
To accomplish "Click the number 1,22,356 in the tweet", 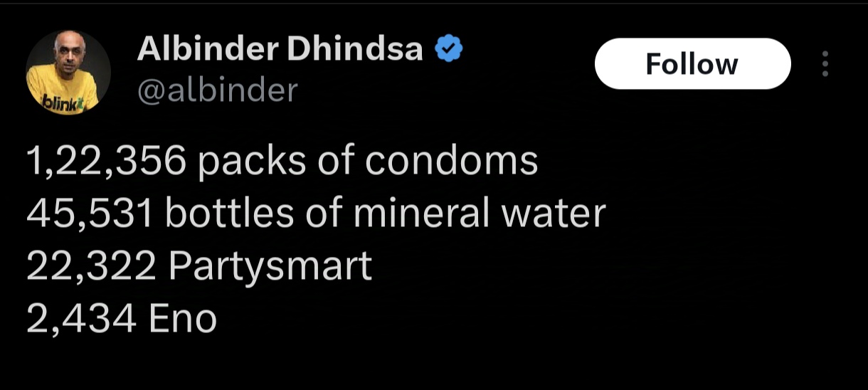I will (x=107, y=162).
